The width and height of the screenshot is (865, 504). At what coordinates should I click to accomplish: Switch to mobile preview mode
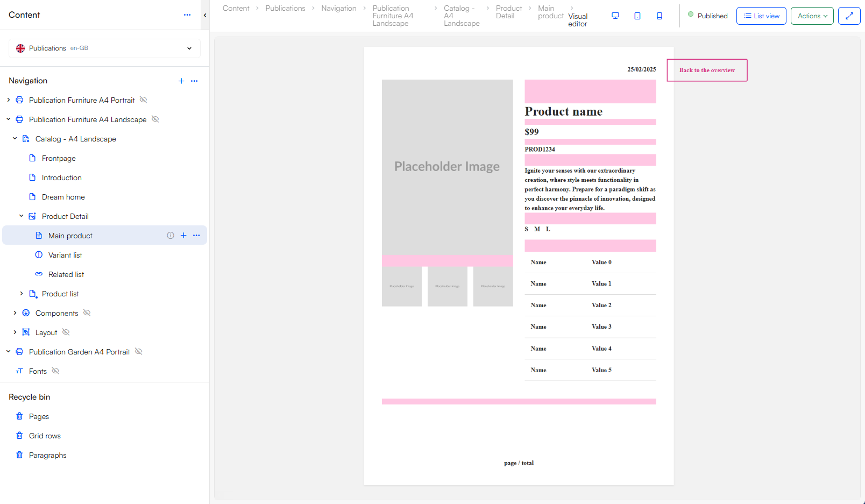pyautogui.click(x=660, y=16)
